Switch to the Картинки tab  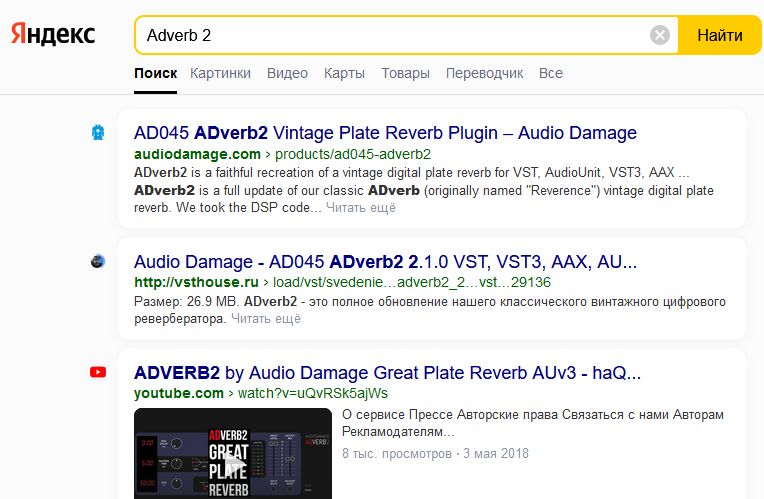coord(220,73)
